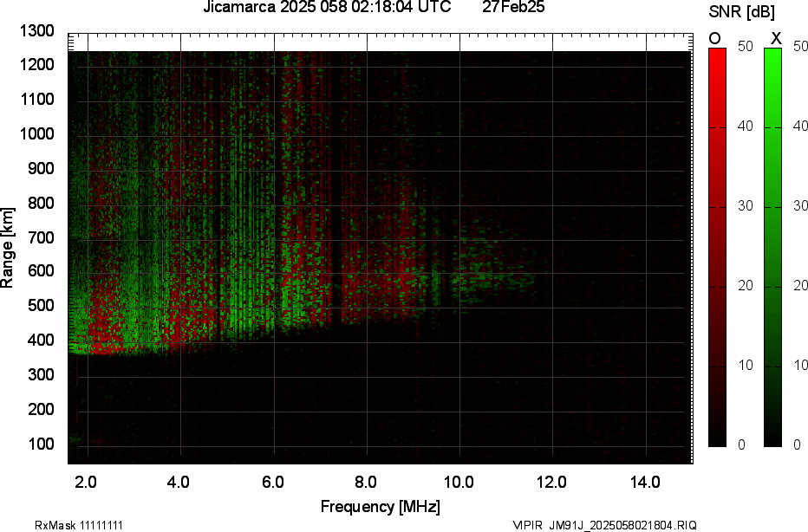Image resolution: width=808 pixels, height=532 pixels.
Task: Click the 100 range tick label
Action: click(x=40, y=444)
